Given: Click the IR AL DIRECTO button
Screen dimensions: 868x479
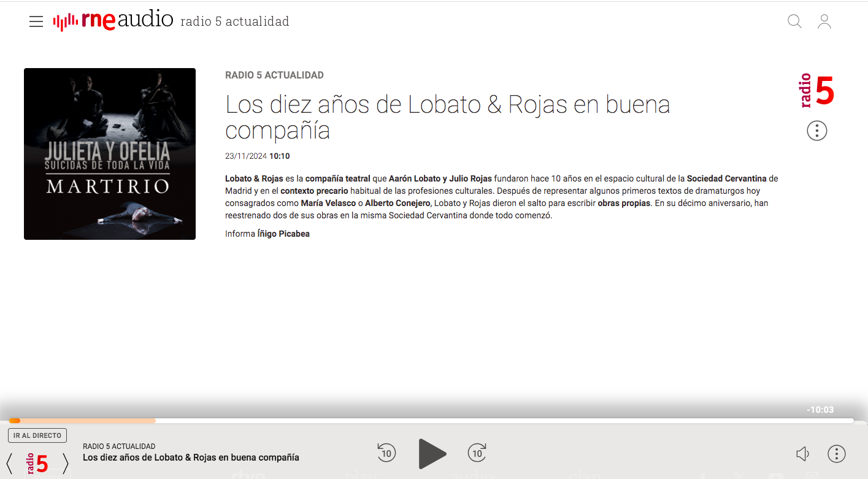Looking at the screenshot, I should [37, 435].
